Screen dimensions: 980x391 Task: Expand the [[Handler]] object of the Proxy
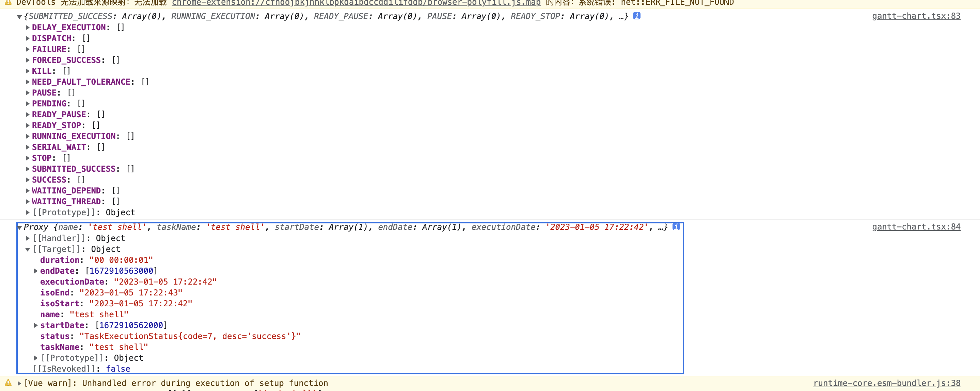pyautogui.click(x=27, y=238)
